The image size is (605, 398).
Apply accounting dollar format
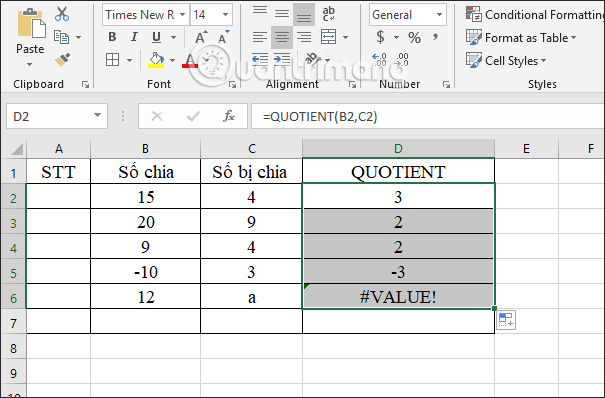pyautogui.click(x=380, y=37)
